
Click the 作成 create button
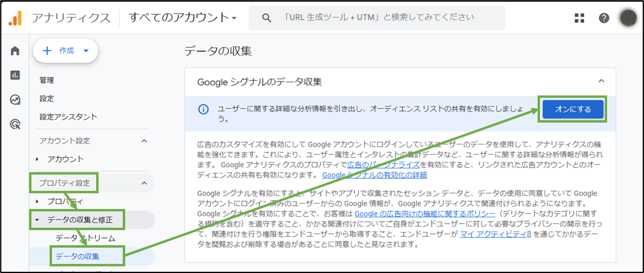click(65, 51)
